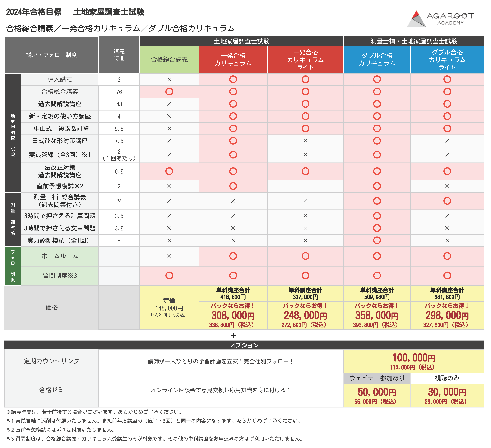Click the 定期カウンセリング option row label
This screenshot has width=491, height=448.
pos(52,361)
